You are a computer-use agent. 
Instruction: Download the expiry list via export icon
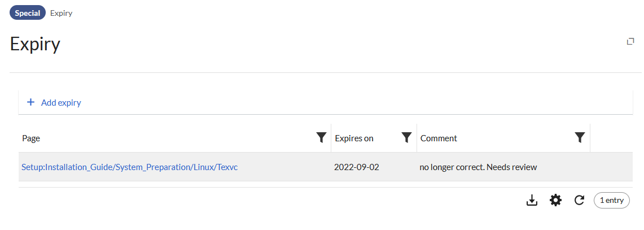coord(532,201)
